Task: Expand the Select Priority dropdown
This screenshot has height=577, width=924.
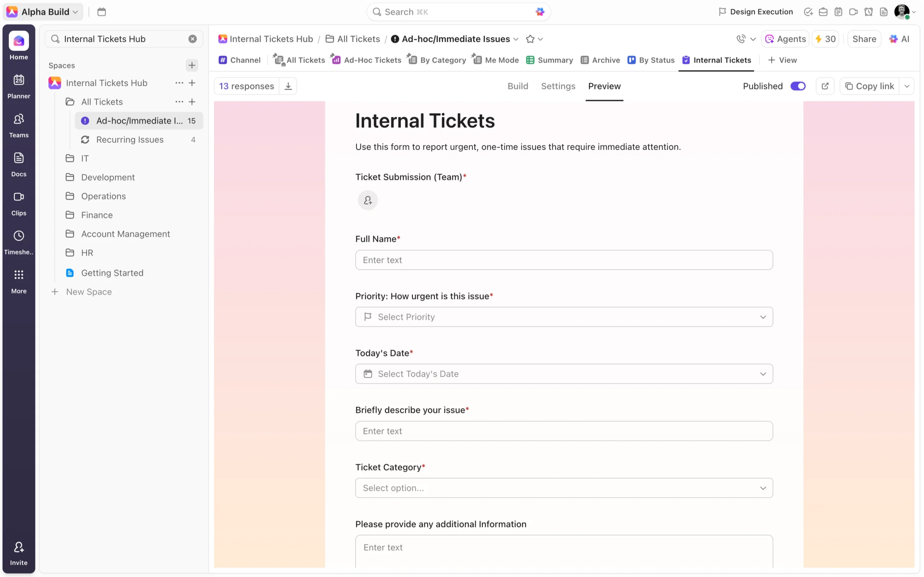Action: 564,317
